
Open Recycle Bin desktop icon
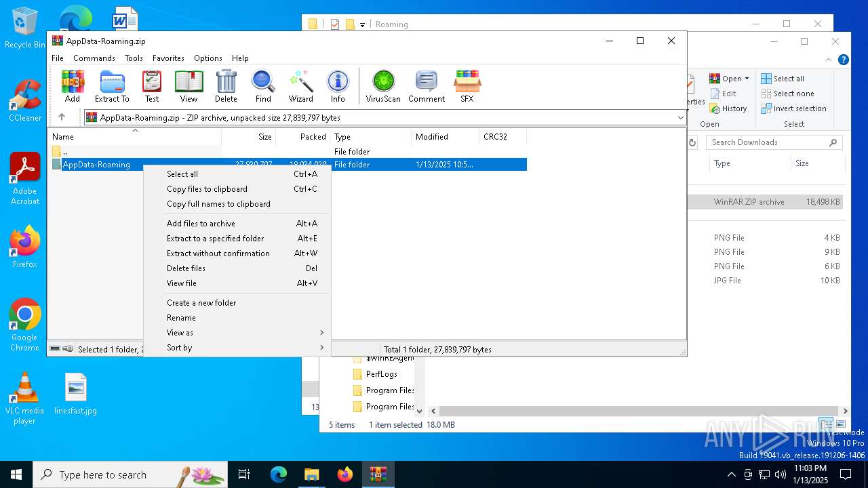click(24, 28)
